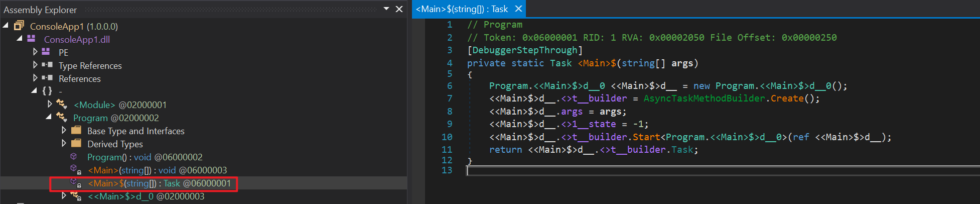Click the Derived Types folder icon
This screenshot has width=980, height=204.
(76, 143)
